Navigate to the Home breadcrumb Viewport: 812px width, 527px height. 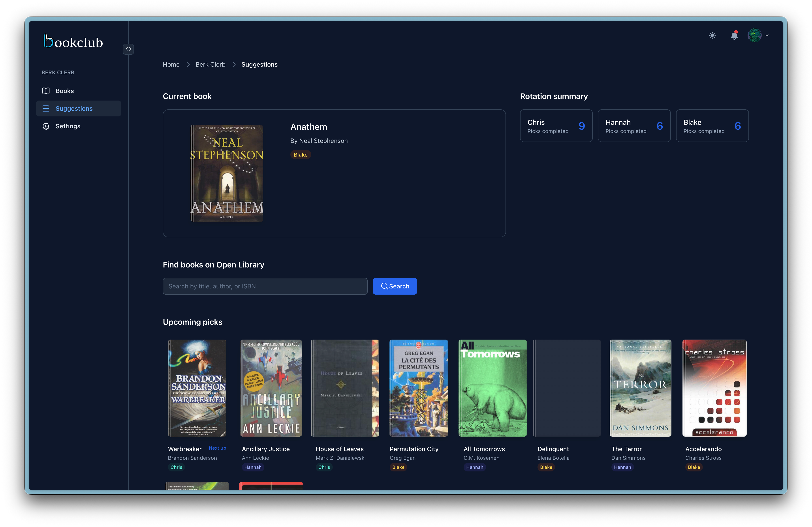coord(171,64)
